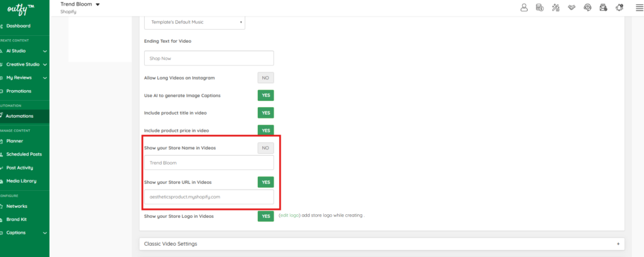This screenshot has height=257, width=644.
Task: Open the coins billing icon
Action: pos(540,8)
